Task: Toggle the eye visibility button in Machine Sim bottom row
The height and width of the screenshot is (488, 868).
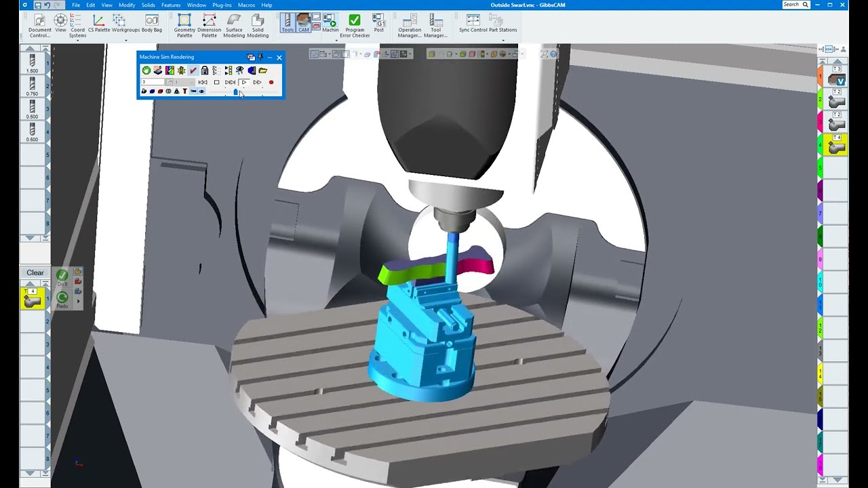Action: coord(201,91)
